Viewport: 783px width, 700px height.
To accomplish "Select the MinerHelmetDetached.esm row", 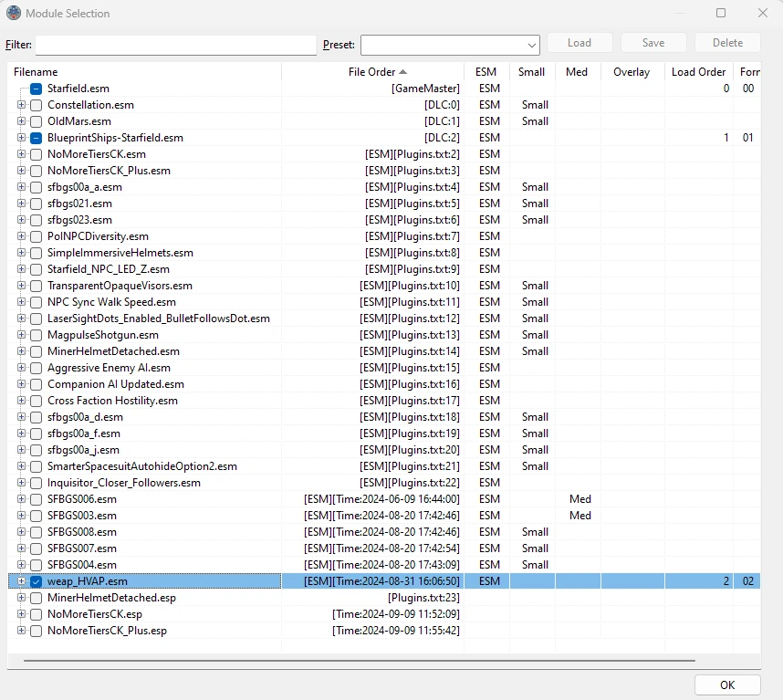I will 384,351.
